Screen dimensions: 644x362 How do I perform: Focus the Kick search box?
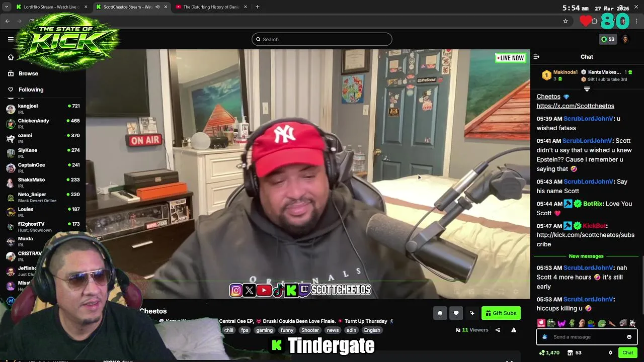322,39
